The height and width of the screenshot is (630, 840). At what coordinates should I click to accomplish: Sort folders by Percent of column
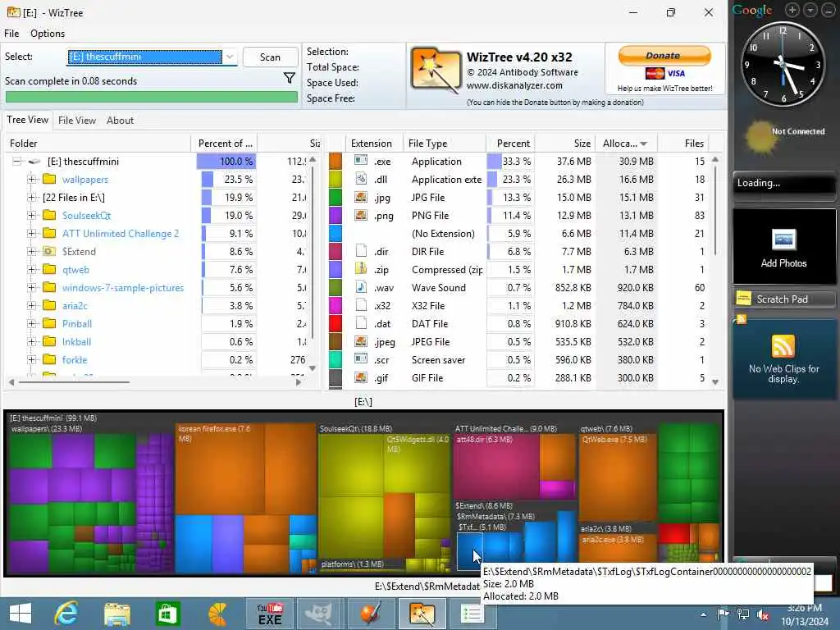coord(225,143)
